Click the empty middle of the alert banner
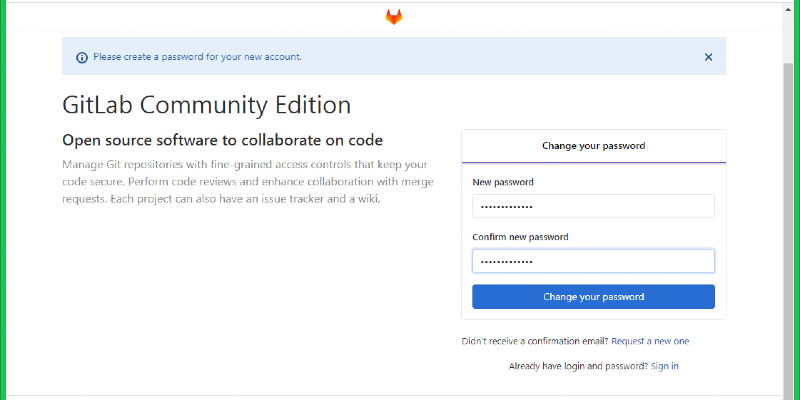The image size is (800, 400). (500, 57)
